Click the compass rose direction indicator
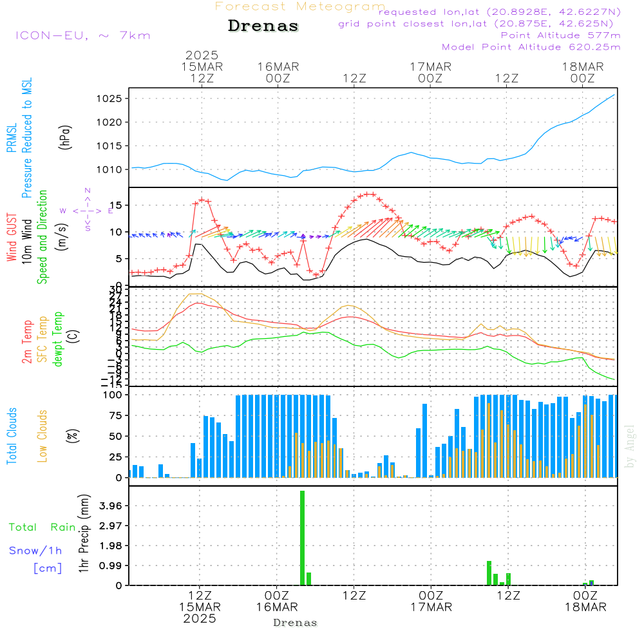This screenshot has width=644, height=644. point(88,211)
